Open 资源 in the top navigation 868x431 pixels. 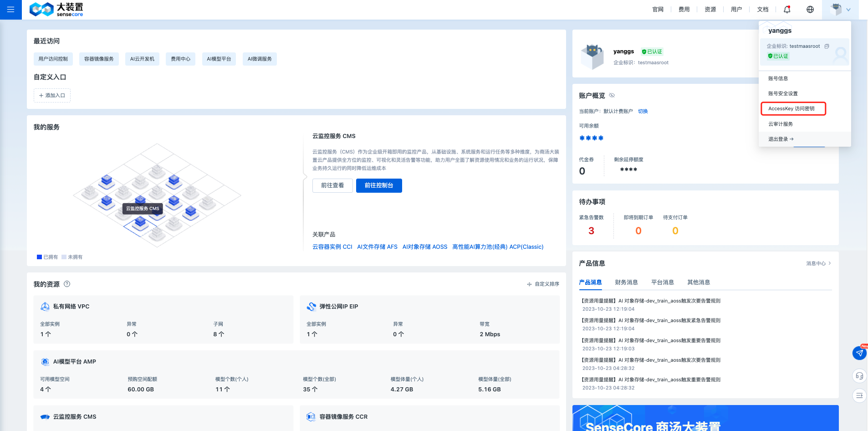[710, 10]
